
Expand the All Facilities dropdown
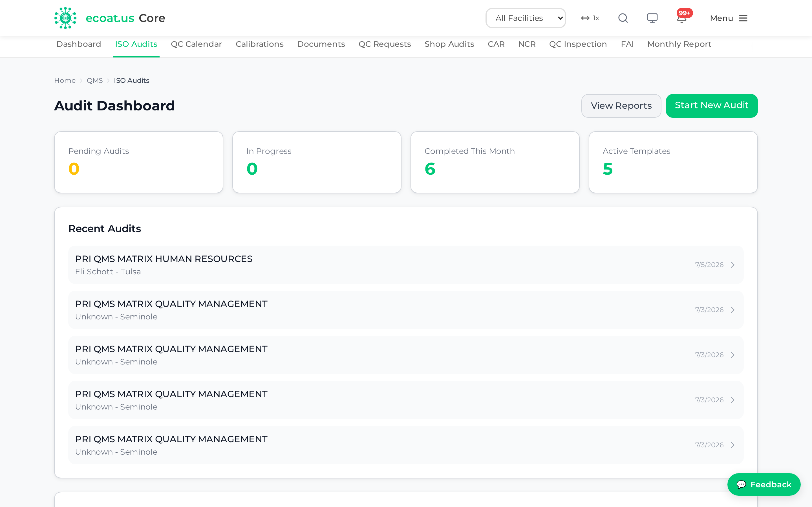[526, 18]
